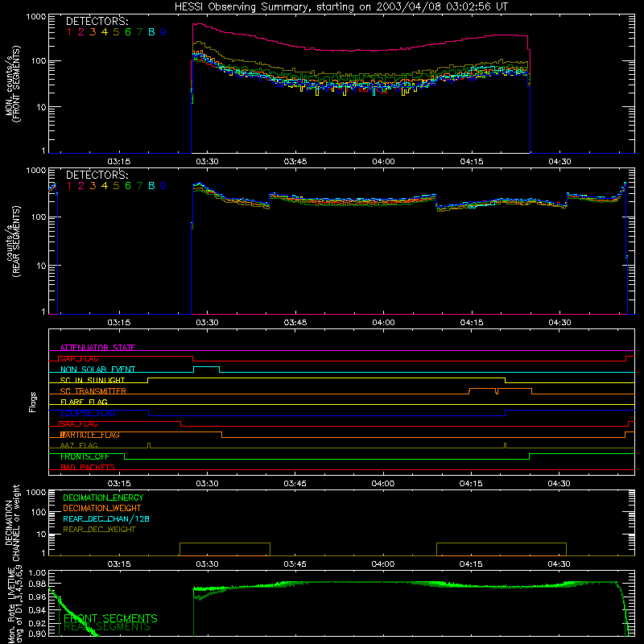
Task: Click the SAA_FLAG label
Action: click(79, 424)
